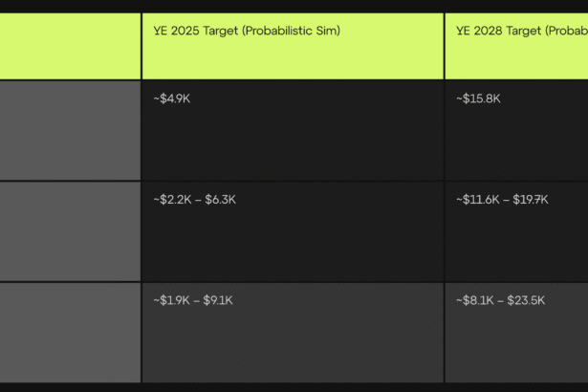588x392 pixels.
Task: Click the ~$2.2K – $6.3K range cell
Action: pos(292,231)
